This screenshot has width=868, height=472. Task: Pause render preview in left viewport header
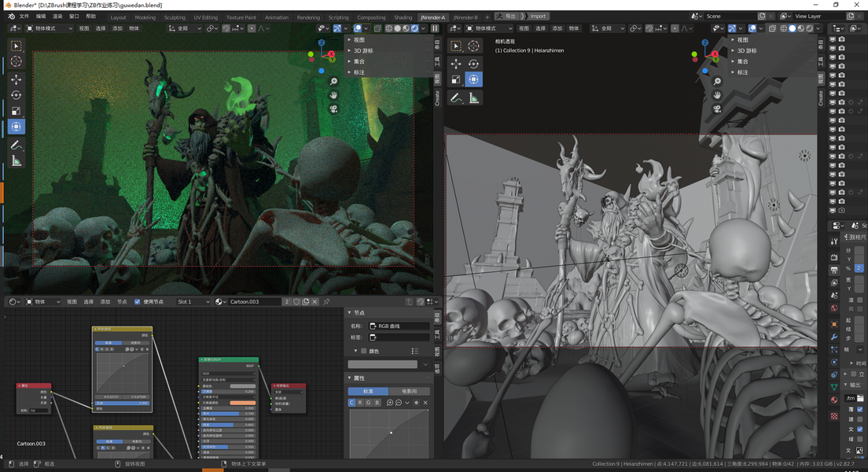(435, 28)
